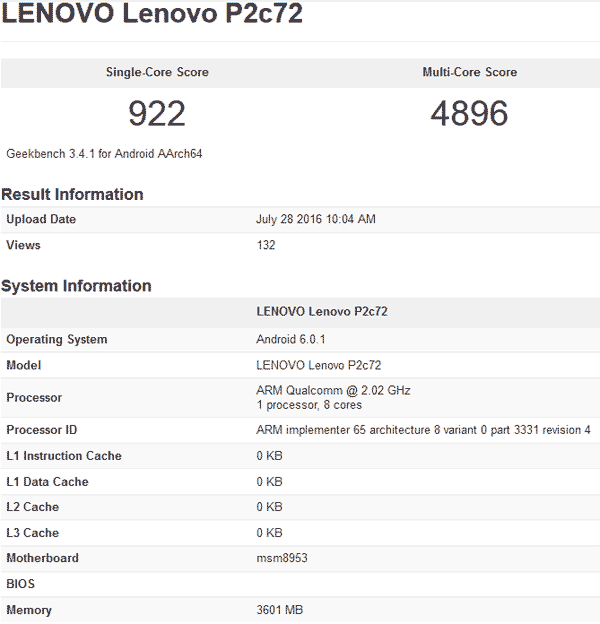
Task: Click the Geekbench 3.4.1 for Android text
Action: 105,154
